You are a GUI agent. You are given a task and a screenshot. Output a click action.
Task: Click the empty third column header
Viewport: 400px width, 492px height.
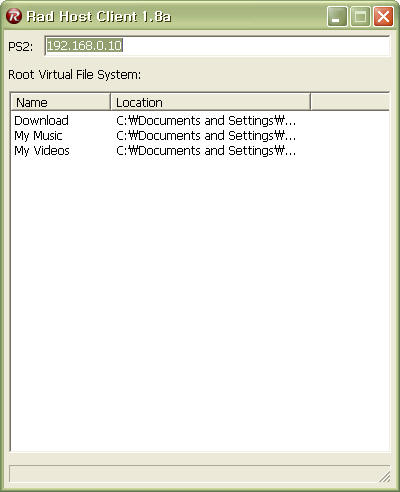point(350,102)
